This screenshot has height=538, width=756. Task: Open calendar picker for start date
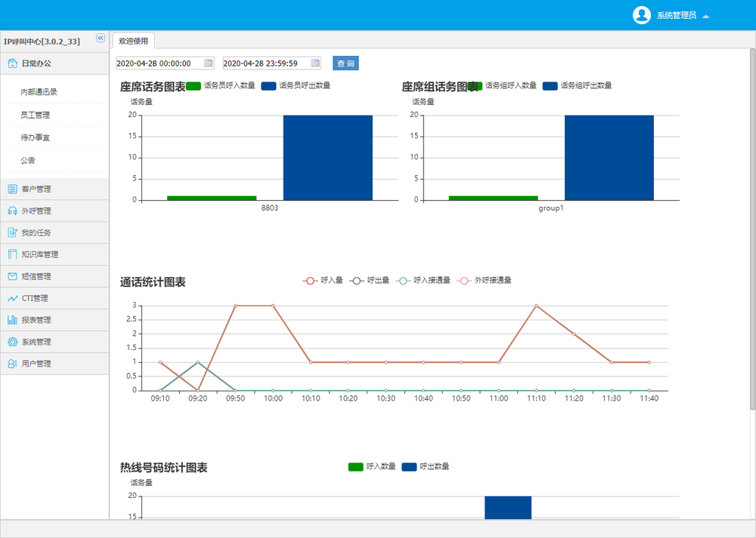tap(209, 63)
